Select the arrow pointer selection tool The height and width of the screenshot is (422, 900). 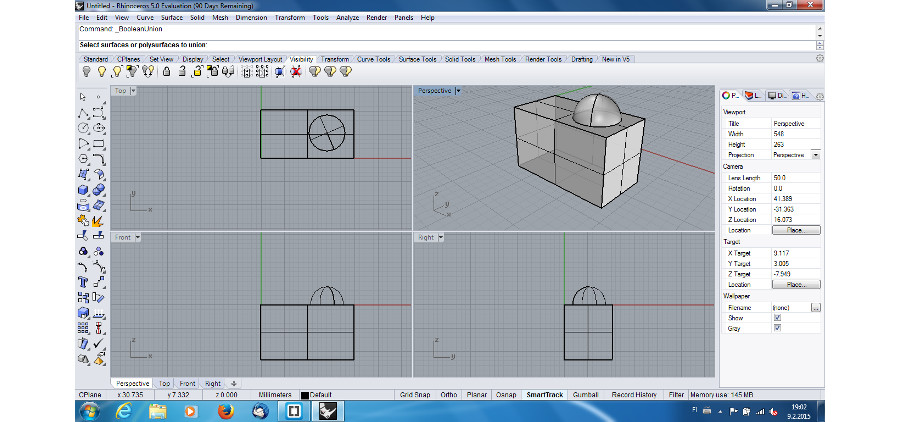click(x=83, y=97)
